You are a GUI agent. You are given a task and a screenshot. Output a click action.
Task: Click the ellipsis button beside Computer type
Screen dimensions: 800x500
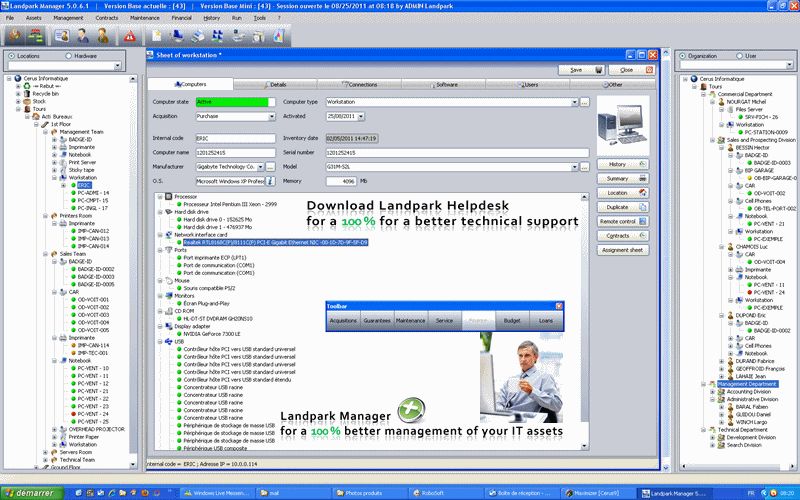click(585, 102)
